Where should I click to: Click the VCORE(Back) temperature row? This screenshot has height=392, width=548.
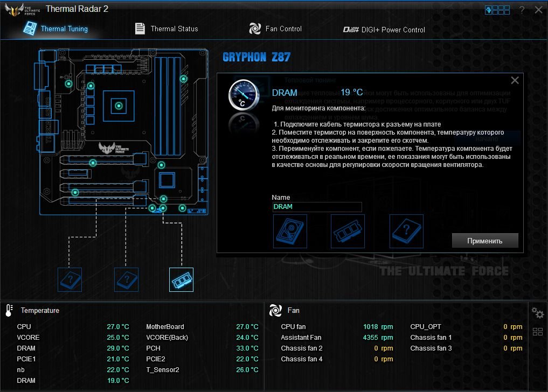[x=202, y=338]
